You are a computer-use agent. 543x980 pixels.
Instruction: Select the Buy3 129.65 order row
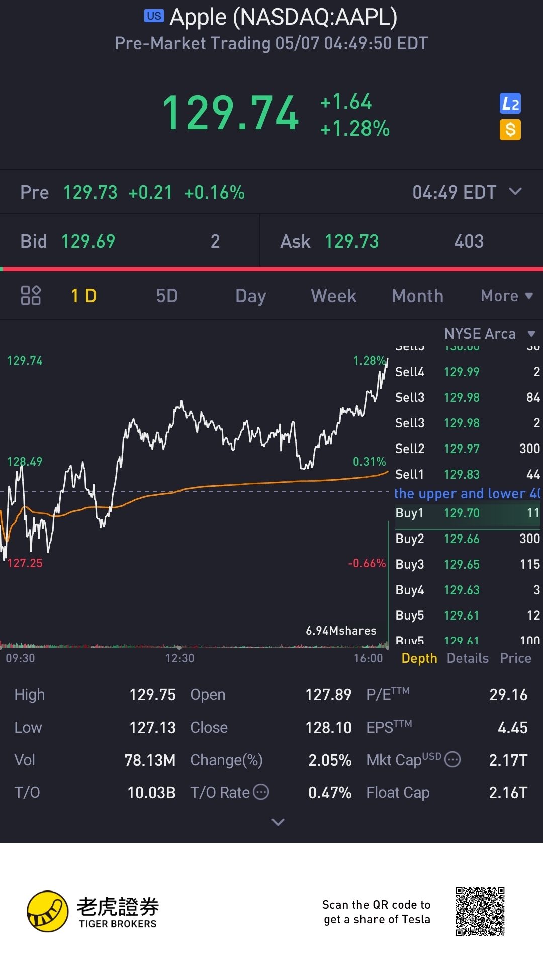tap(468, 564)
